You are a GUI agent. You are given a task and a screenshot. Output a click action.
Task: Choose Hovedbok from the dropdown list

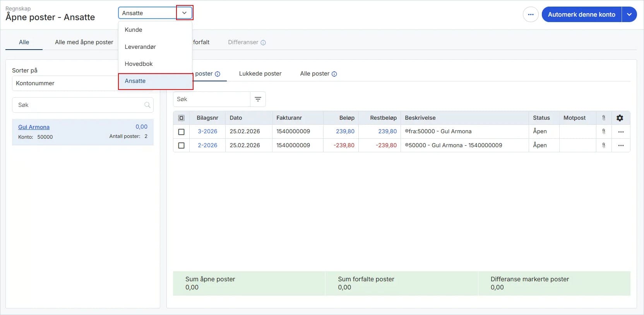(155, 64)
